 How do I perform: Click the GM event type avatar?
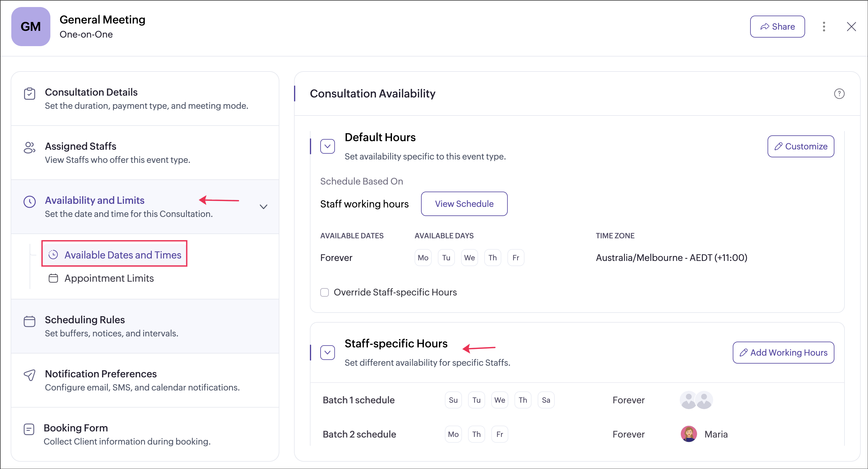coord(31,27)
